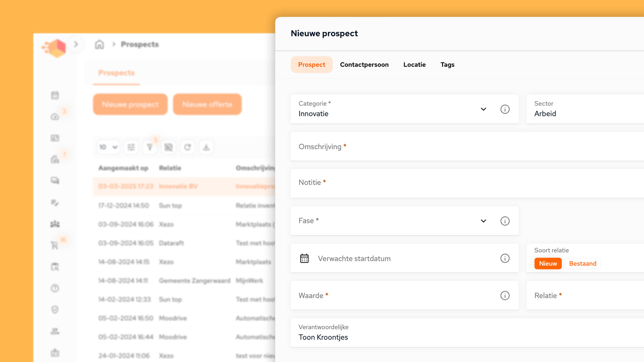Click the help question-mark icon in the sidebar
This screenshot has width=644, height=362.
coord(54,288)
